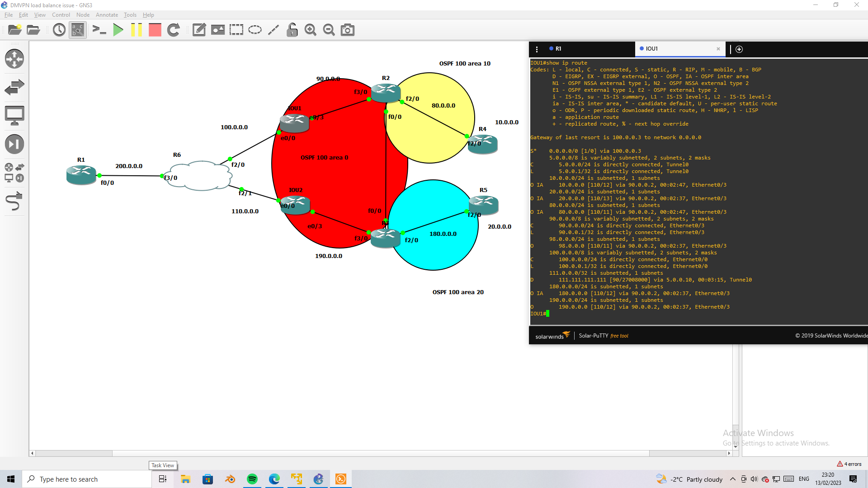
Task: Select the Browse End Devices icon
Action: click(x=15, y=115)
